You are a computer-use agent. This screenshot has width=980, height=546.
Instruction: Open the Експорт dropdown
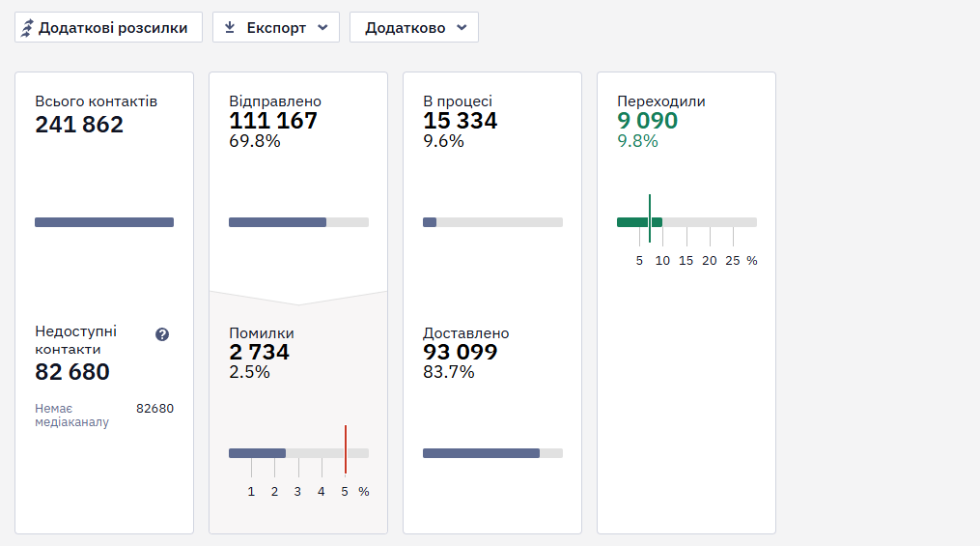[275, 27]
